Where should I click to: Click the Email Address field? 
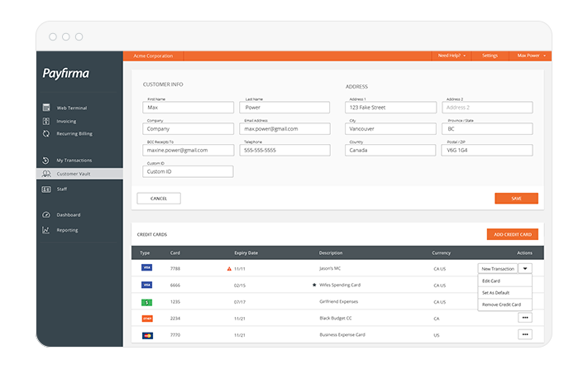coord(284,129)
